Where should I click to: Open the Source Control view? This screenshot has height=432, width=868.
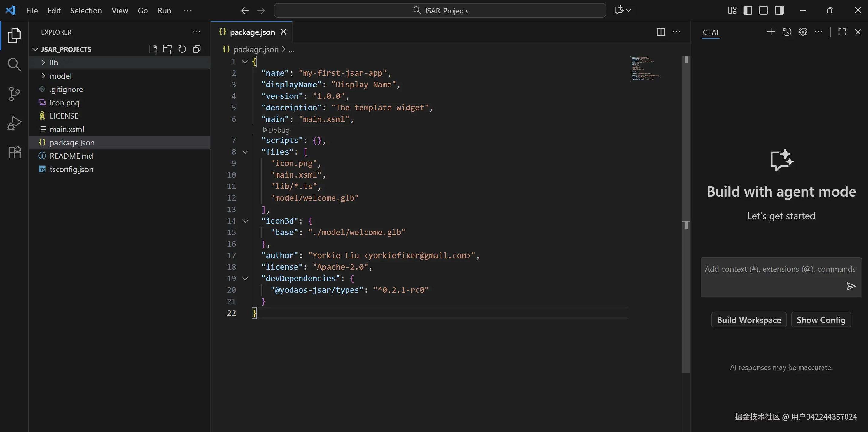[14, 94]
